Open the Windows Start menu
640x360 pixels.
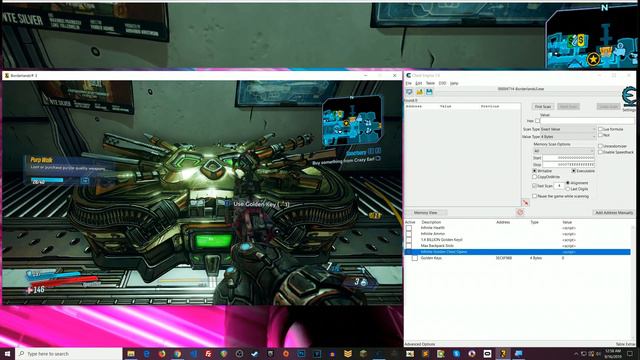(x=7, y=353)
